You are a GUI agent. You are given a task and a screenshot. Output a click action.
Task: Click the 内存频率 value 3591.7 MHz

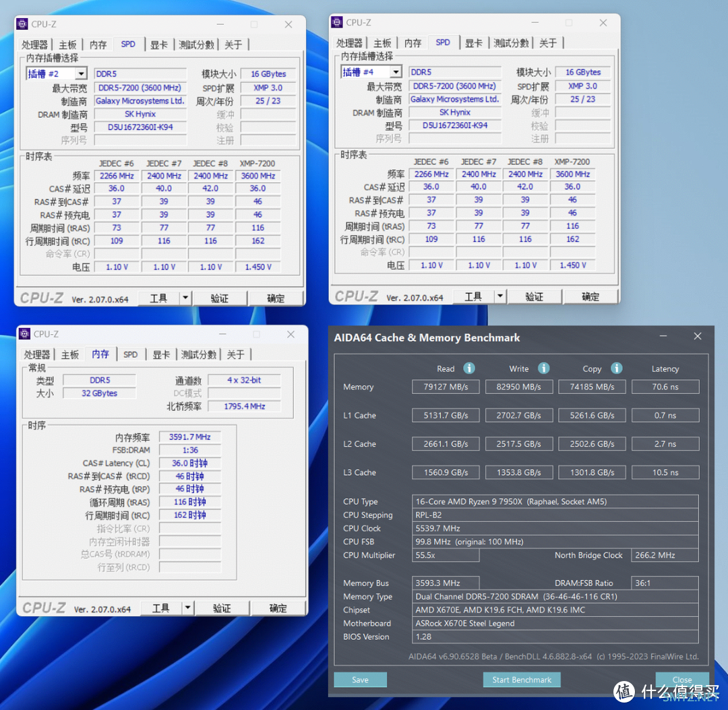click(x=190, y=437)
